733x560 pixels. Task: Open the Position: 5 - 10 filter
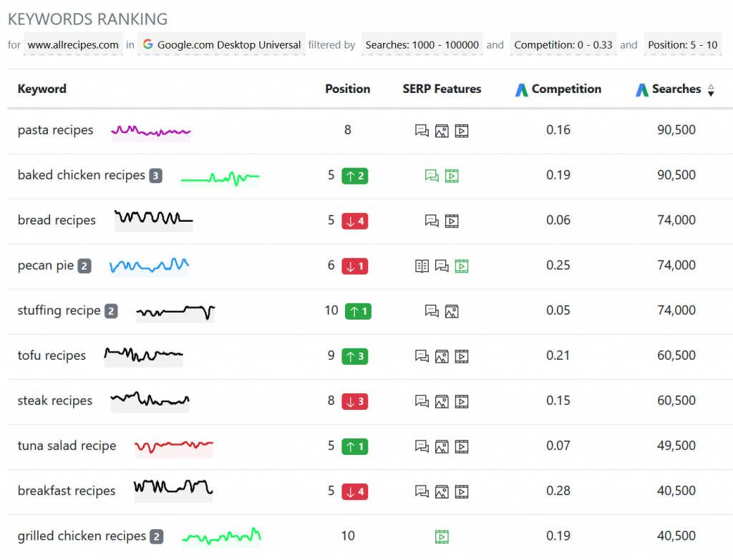tap(682, 45)
